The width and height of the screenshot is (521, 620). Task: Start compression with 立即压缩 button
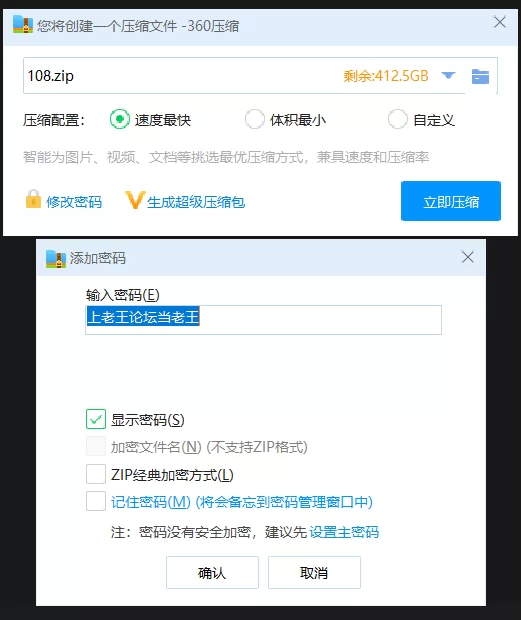(451, 201)
